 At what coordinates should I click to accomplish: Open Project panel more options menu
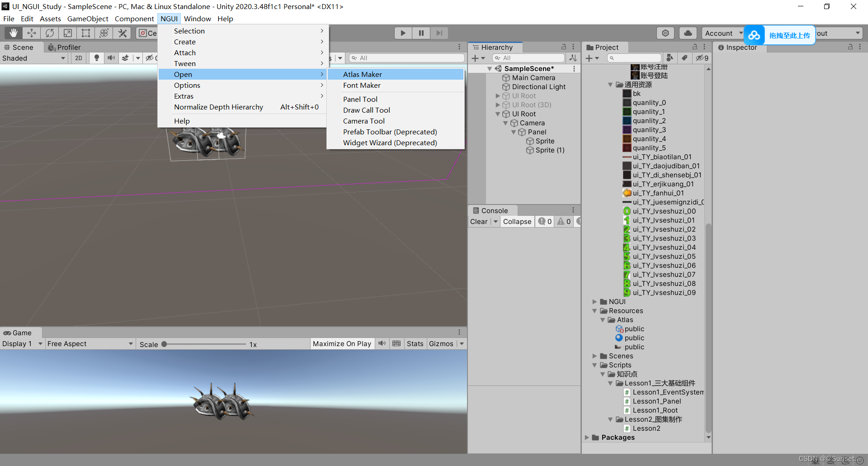click(704, 47)
